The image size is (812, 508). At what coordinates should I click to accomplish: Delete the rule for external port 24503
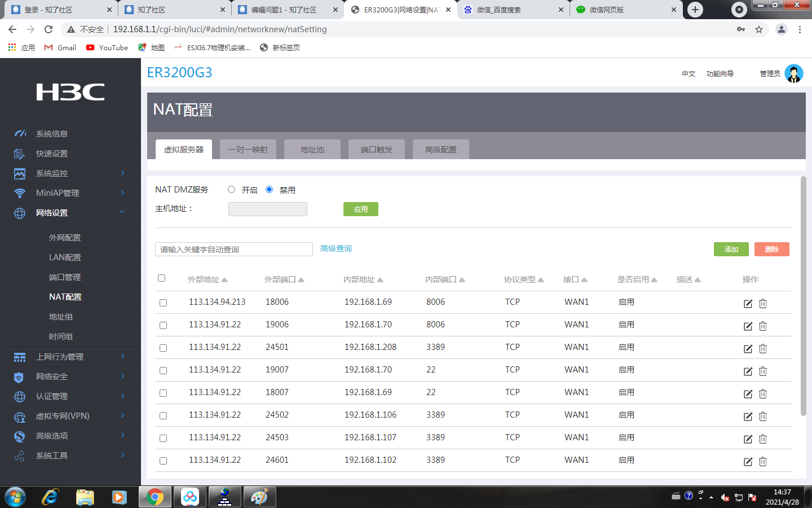[763, 439]
